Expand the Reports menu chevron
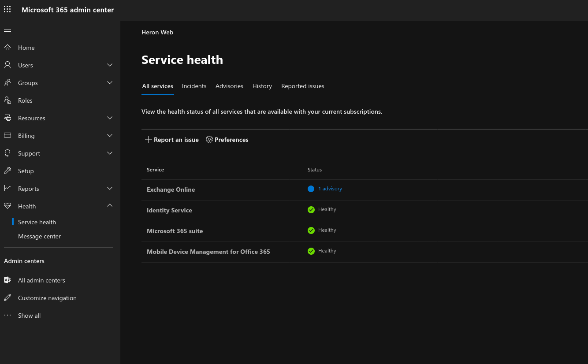588x364 pixels. pos(110,188)
